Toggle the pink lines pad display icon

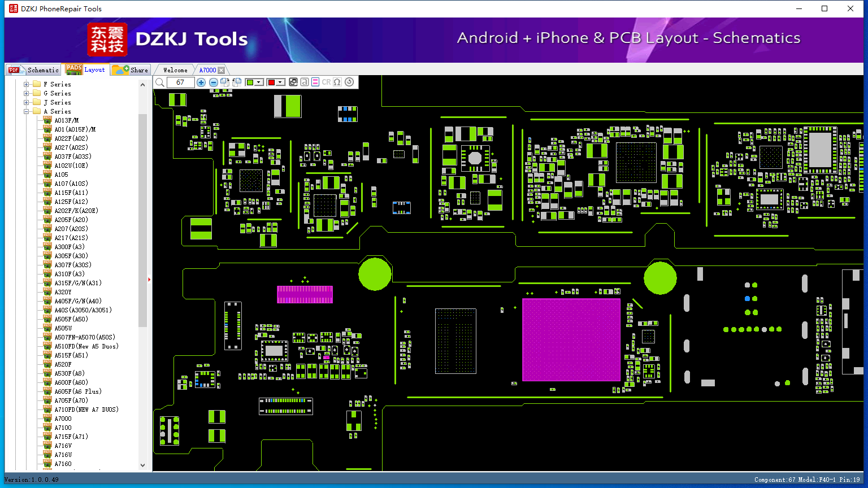tap(315, 82)
